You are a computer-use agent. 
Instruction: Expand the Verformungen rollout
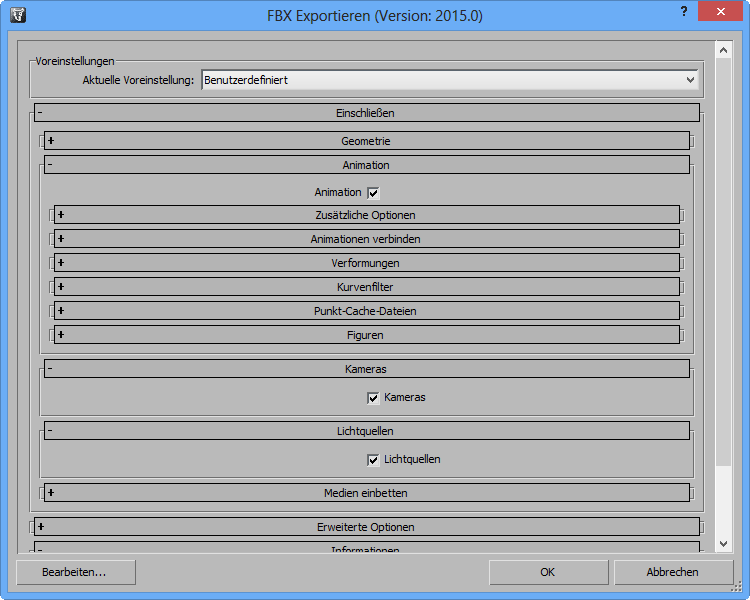click(367, 263)
